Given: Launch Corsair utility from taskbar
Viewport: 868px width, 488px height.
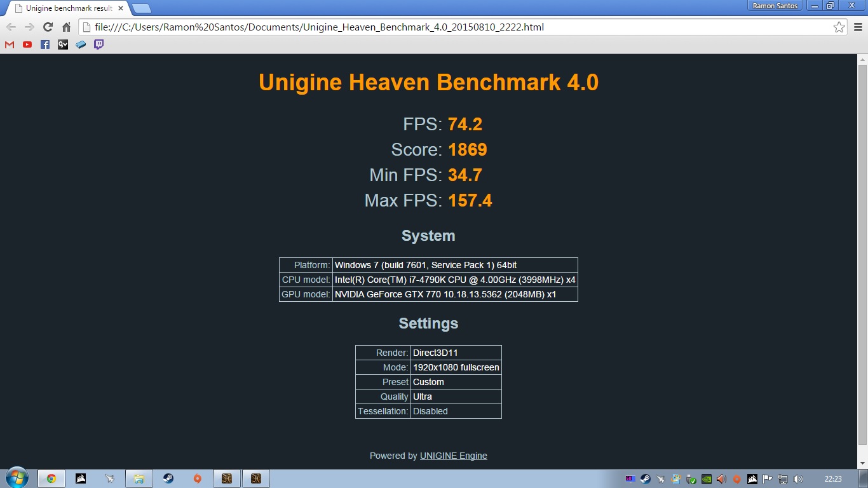Looking at the screenshot, I should coord(81,479).
